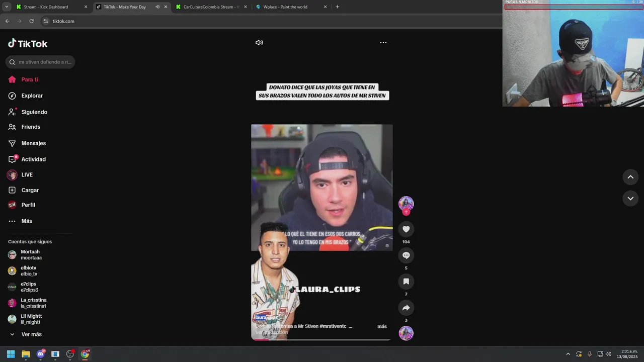644x362 pixels.
Task: View site information icon in the address bar
Action: tap(46, 21)
